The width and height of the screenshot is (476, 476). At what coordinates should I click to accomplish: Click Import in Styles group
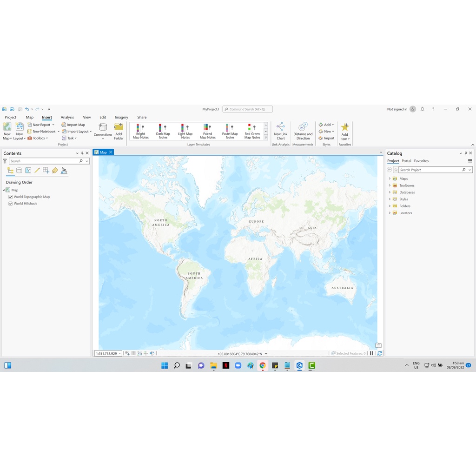pos(327,138)
